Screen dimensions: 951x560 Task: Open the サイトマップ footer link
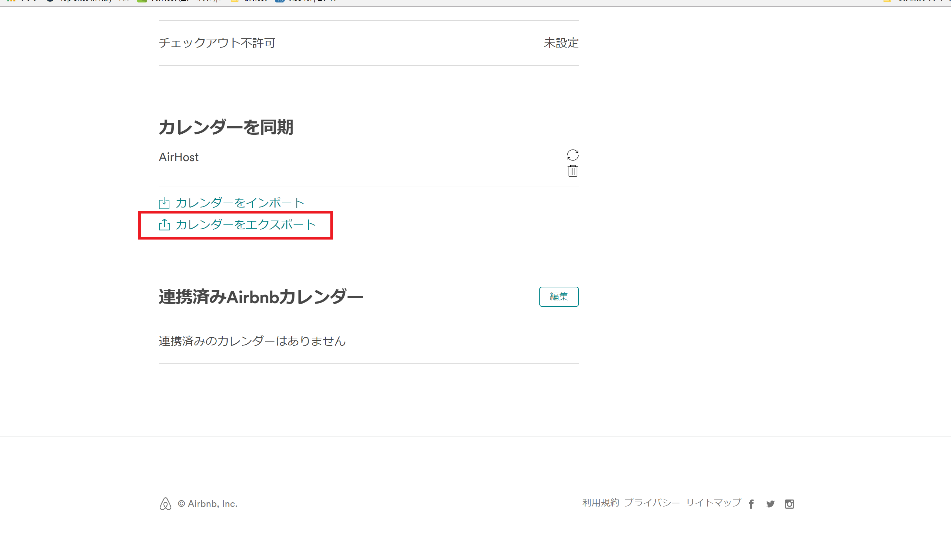713,503
